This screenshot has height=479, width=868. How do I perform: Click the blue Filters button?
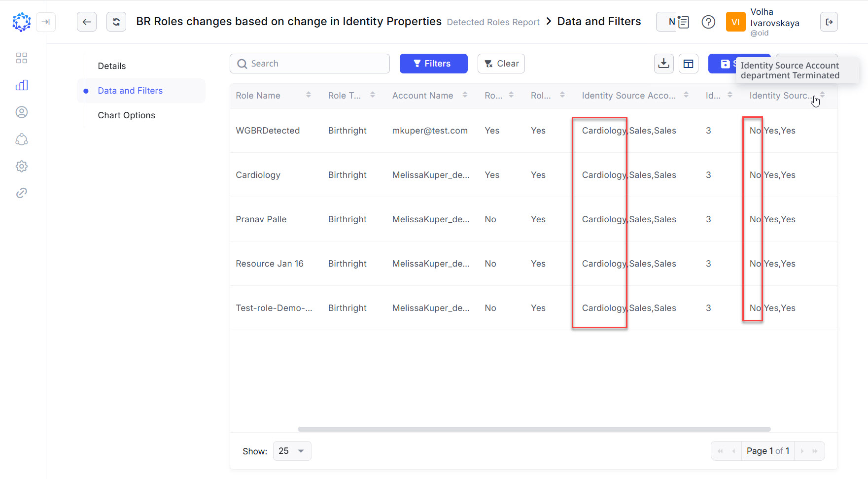[433, 64]
